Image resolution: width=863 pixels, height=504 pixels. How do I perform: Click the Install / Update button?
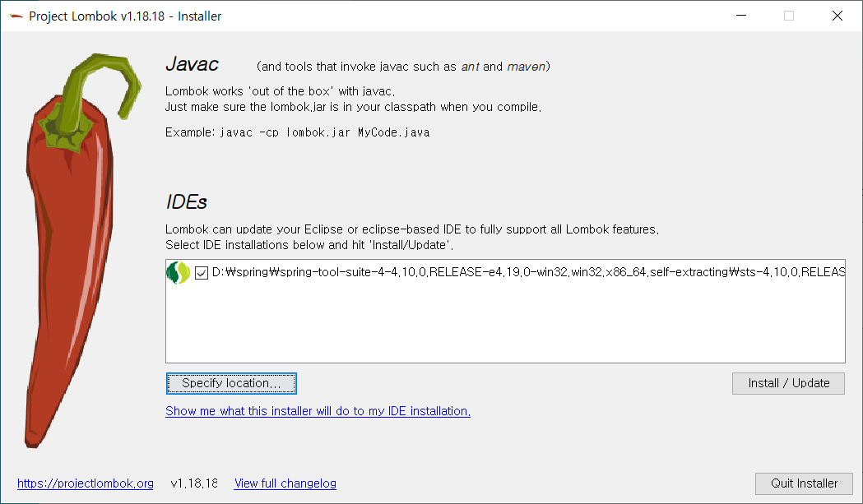pyautogui.click(x=788, y=383)
